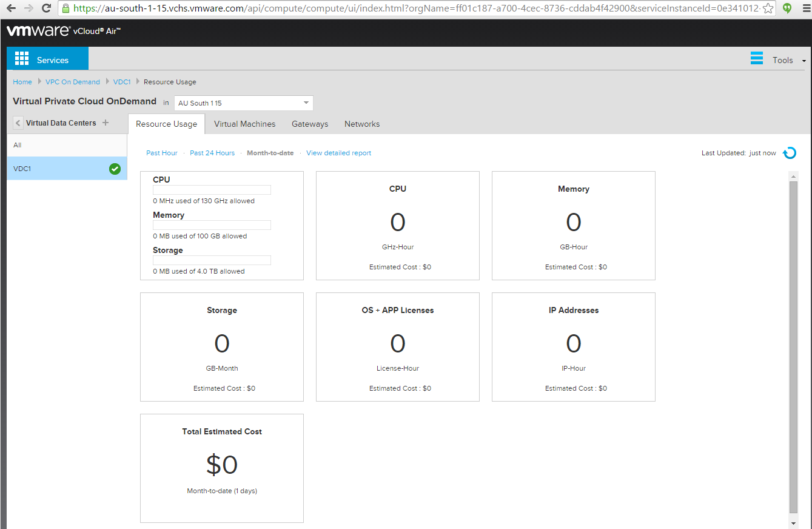This screenshot has height=529, width=812.
Task: Click the "GHz-Hour" unit label
Action: [398, 247]
